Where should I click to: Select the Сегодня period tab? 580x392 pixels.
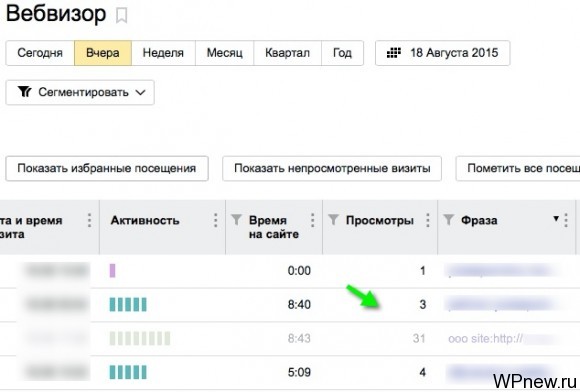(x=40, y=53)
